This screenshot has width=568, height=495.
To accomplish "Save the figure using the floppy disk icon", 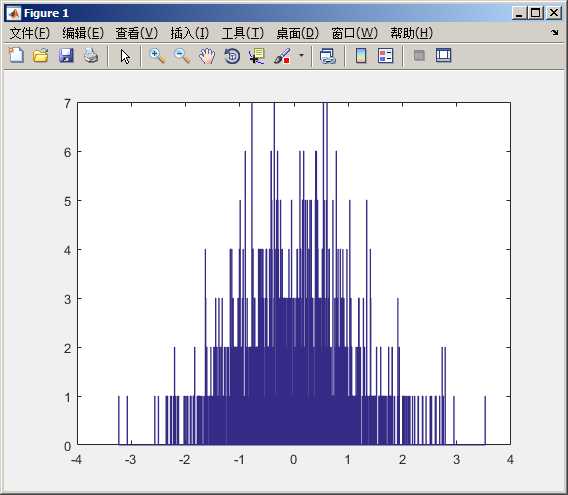I will 66,56.
